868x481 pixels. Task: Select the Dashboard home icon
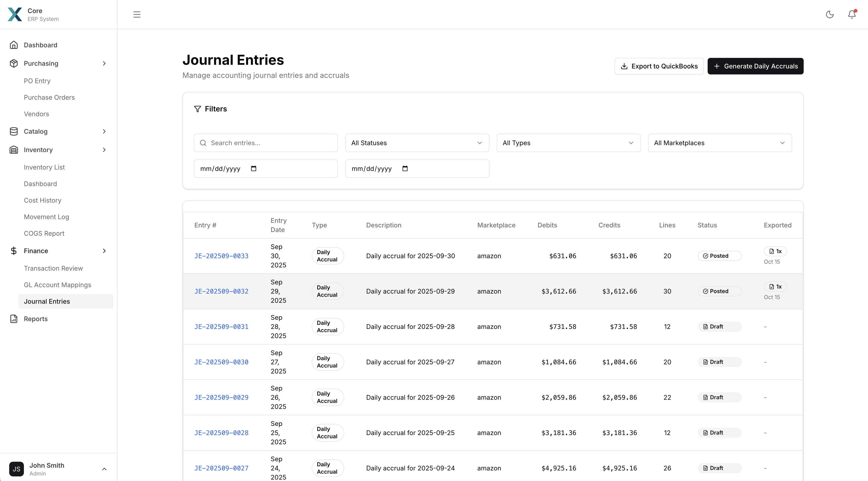tap(14, 45)
